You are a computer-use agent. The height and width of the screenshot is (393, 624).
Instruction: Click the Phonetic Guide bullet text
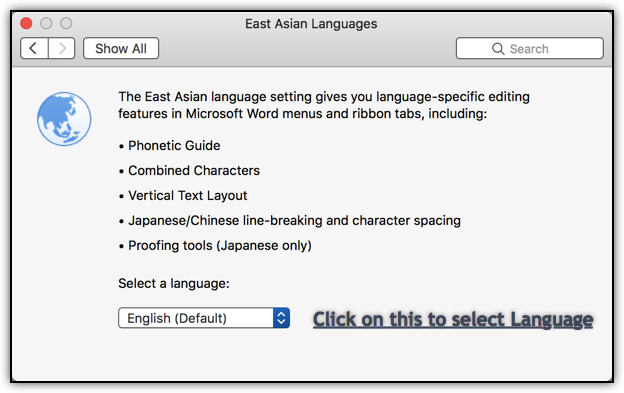[174, 146]
